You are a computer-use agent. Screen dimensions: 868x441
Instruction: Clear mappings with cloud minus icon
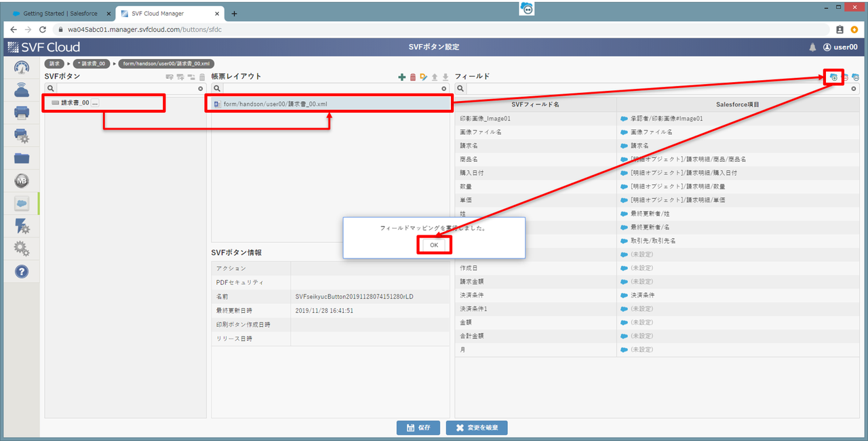[x=844, y=77]
